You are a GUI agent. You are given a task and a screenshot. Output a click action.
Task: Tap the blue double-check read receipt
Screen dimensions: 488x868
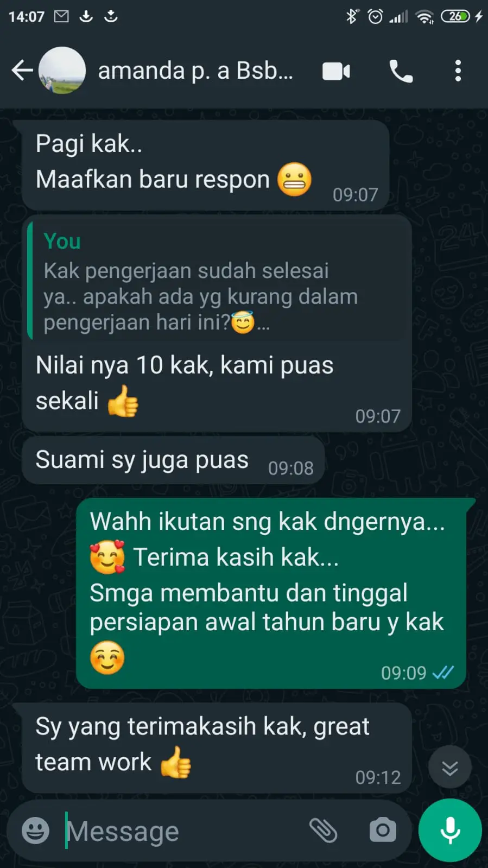pyautogui.click(x=443, y=673)
